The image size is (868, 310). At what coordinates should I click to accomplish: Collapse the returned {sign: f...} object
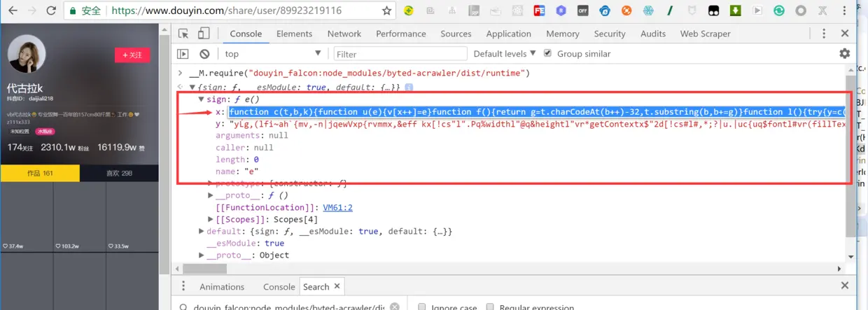193,87
